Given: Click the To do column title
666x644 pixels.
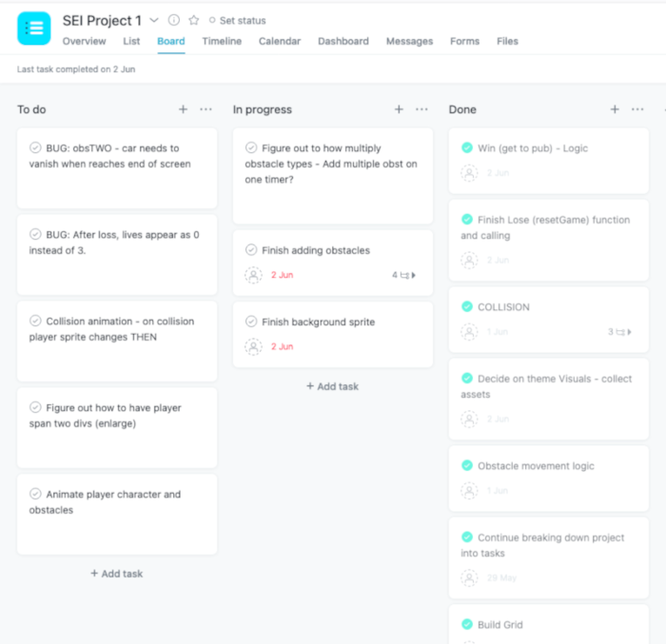Looking at the screenshot, I should [31, 109].
